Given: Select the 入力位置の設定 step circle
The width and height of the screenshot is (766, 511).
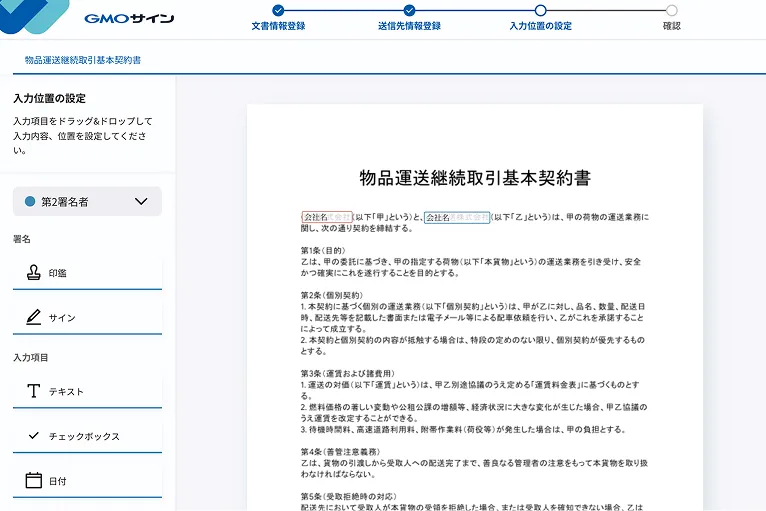Looking at the screenshot, I should [x=540, y=10].
